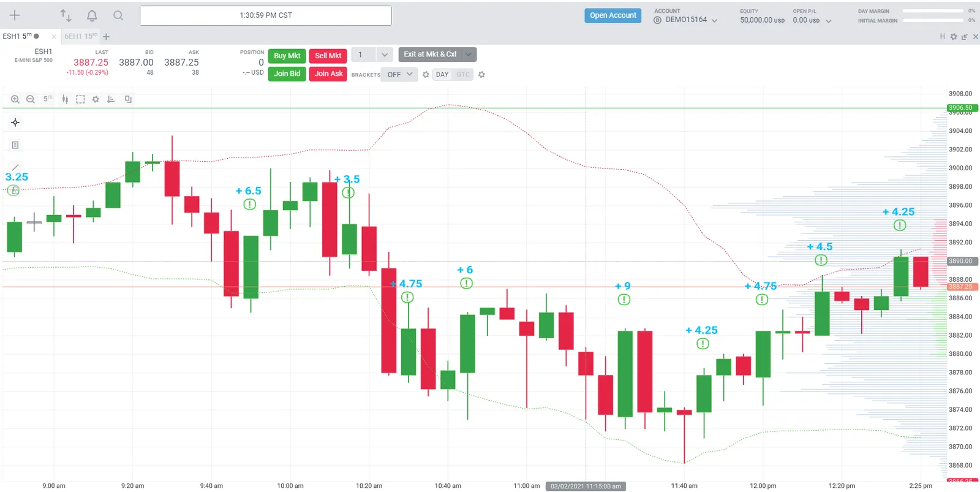This screenshot has width=980, height=492.
Task: Zoom out on the chart
Action: tap(31, 99)
